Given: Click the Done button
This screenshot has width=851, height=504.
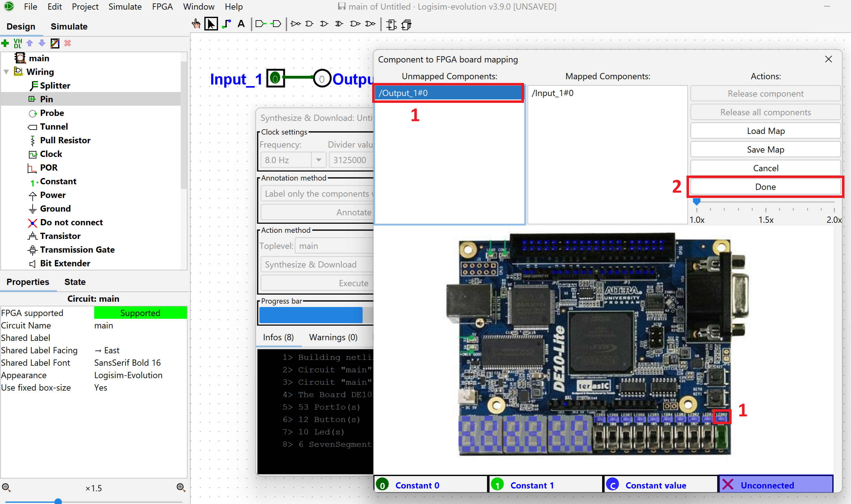Looking at the screenshot, I should tap(765, 187).
